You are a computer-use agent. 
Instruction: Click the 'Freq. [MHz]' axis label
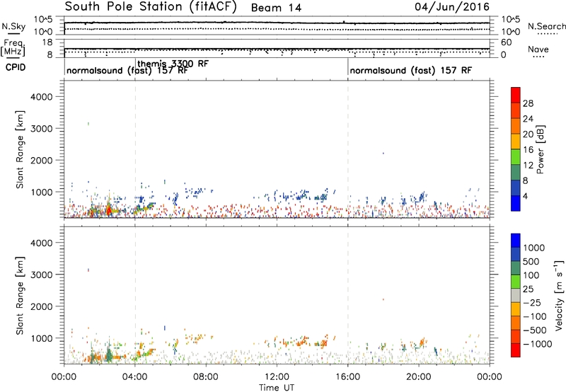tap(13, 47)
